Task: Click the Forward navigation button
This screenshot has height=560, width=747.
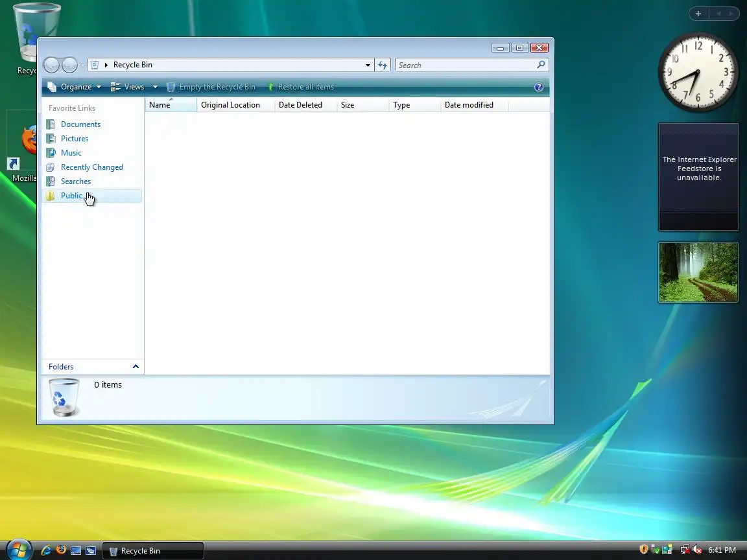Action: click(69, 65)
